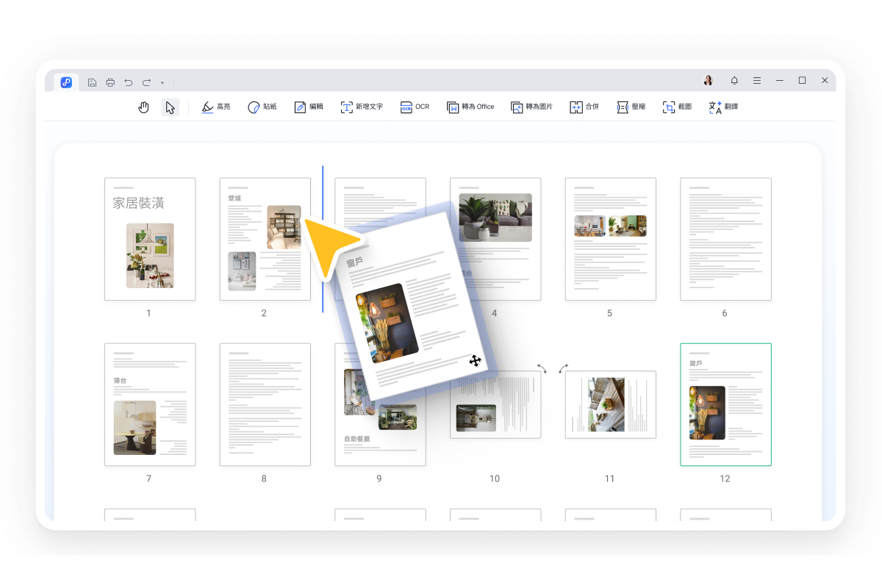Run the OCR tool
Screen dimensions: 882x588
tap(415, 107)
